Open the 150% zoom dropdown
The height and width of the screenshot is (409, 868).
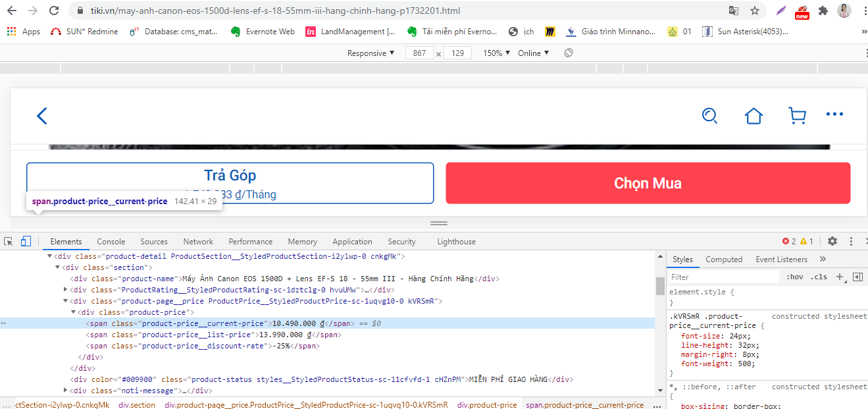click(x=497, y=53)
